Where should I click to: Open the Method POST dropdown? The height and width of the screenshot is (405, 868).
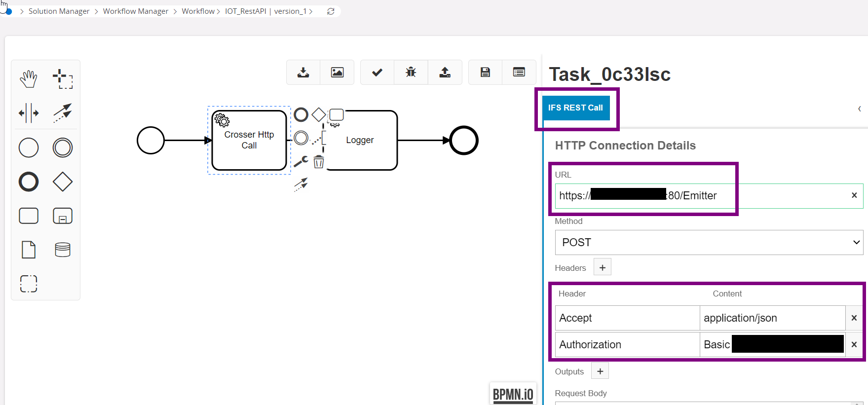click(709, 243)
